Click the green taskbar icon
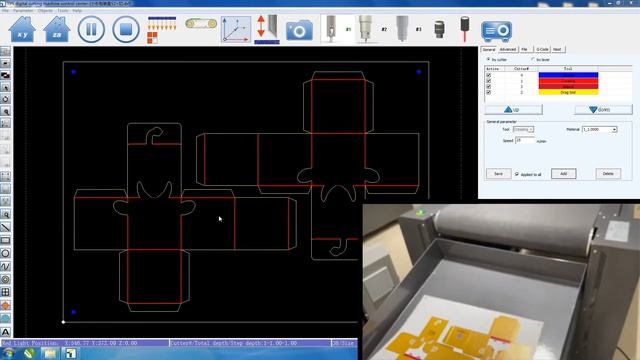The width and height of the screenshot is (640, 360). pyautogui.click(x=29, y=353)
